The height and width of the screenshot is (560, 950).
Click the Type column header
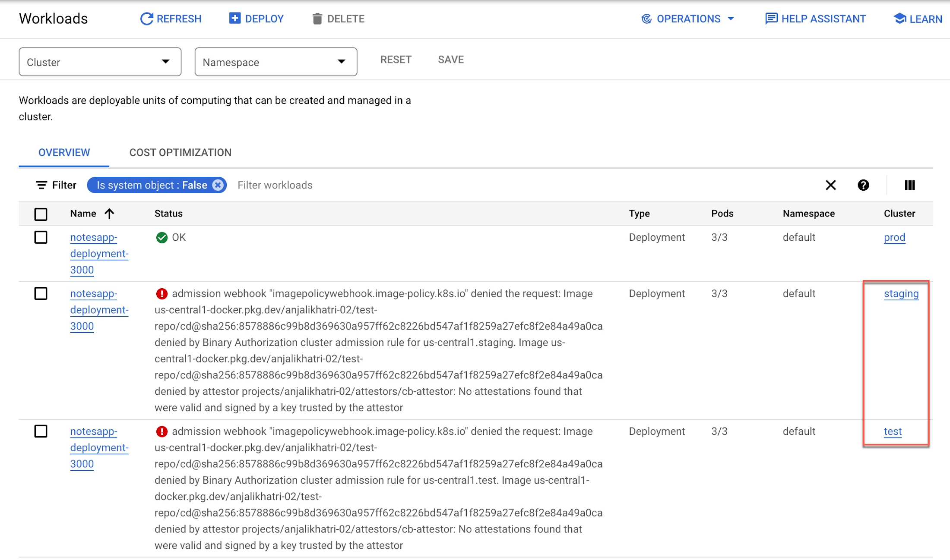pos(639,214)
